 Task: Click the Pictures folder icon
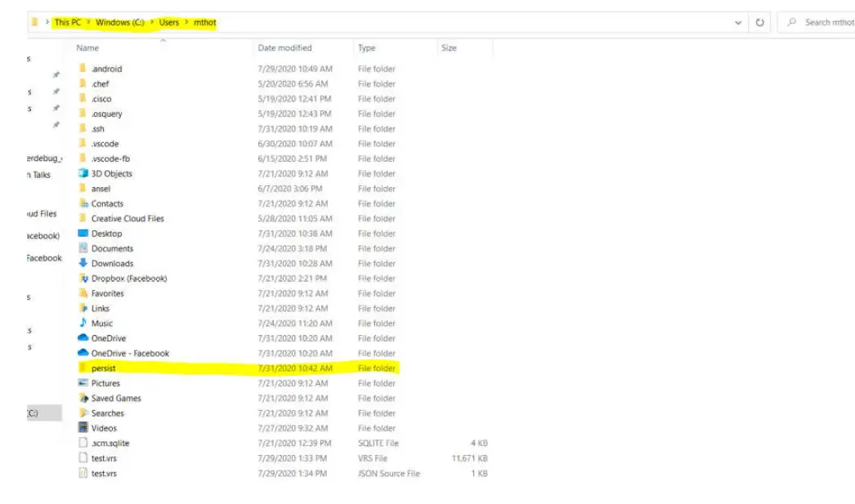pos(83,382)
